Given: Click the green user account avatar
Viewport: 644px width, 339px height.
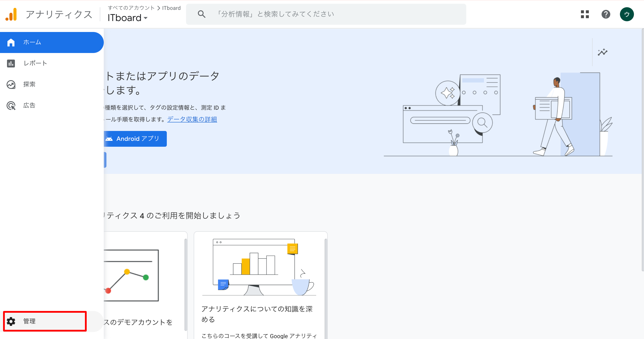Looking at the screenshot, I should 626,14.
